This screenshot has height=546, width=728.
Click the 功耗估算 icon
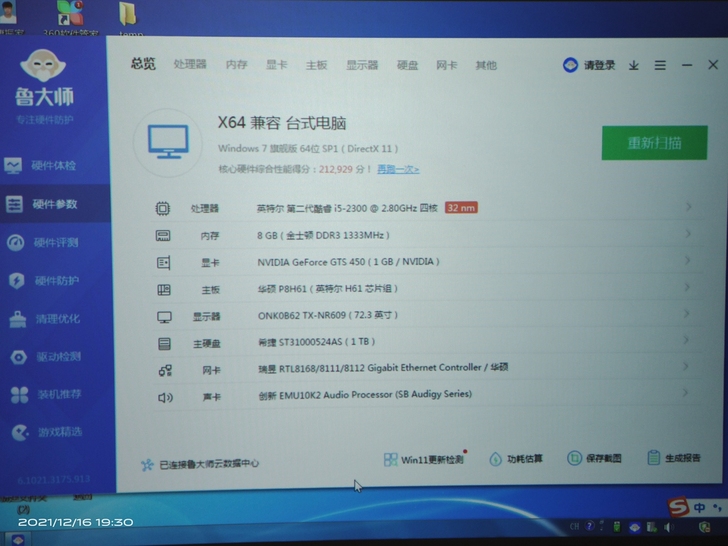(495, 459)
